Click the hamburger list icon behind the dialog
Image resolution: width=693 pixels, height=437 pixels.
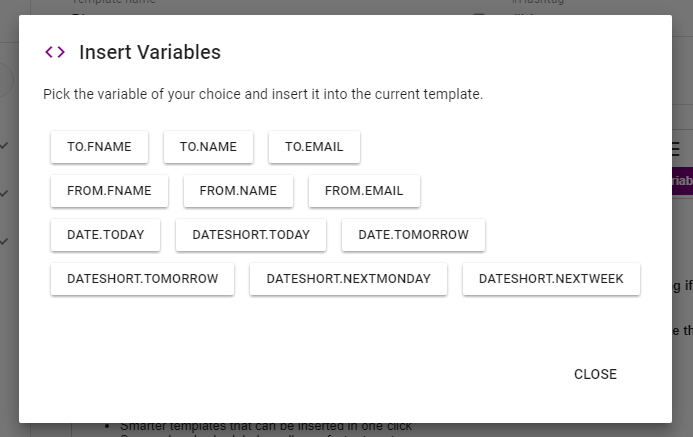[x=675, y=149]
